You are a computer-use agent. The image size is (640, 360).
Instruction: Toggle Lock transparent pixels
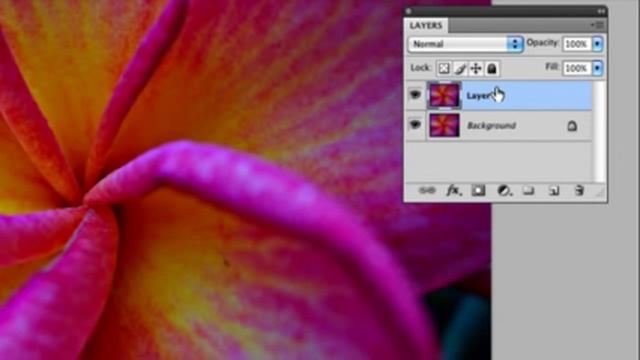[x=444, y=69]
